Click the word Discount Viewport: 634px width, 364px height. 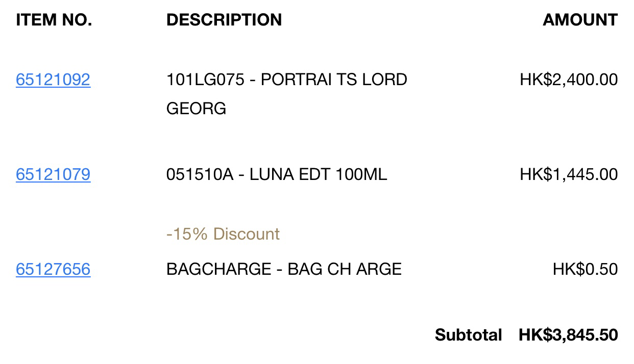(x=247, y=234)
